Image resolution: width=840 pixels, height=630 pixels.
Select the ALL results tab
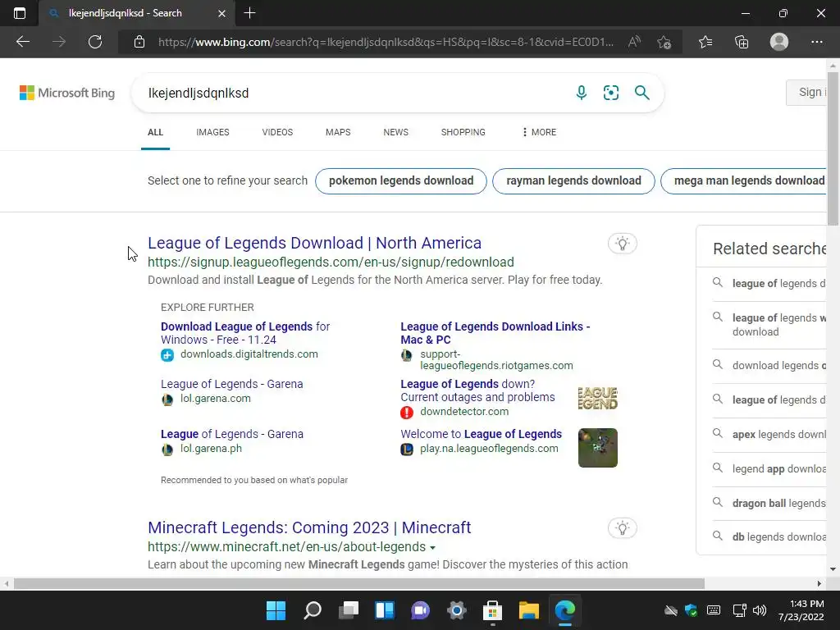pos(155,132)
